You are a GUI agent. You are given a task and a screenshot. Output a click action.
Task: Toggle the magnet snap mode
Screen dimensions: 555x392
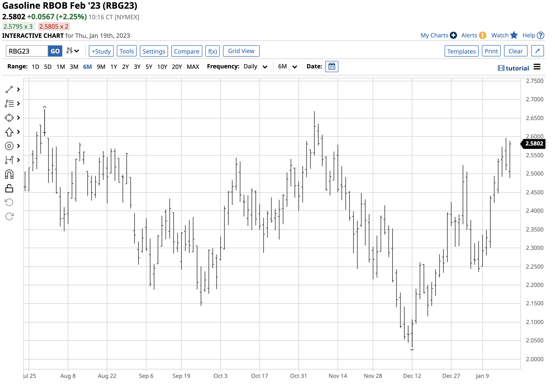pos(9,174)
